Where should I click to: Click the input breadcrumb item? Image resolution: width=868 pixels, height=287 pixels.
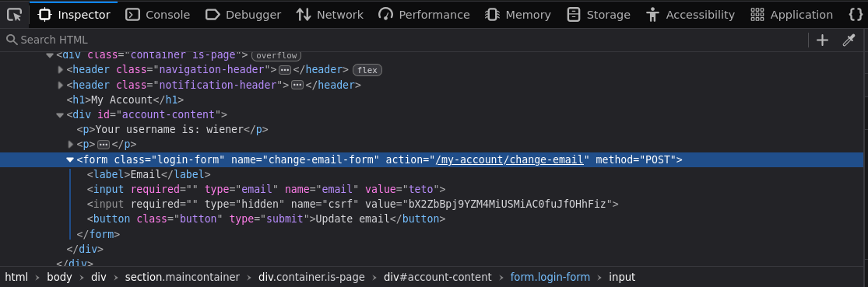[x=622, y=277]
